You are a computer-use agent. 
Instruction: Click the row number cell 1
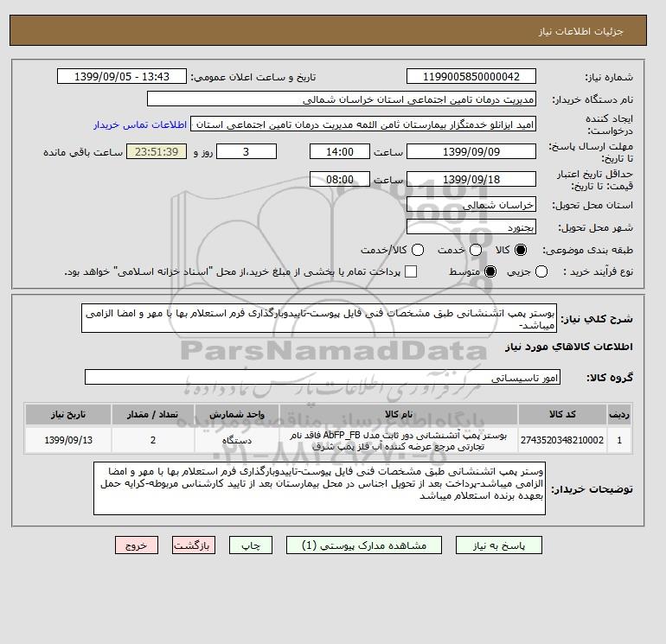[x=619, y=440]
